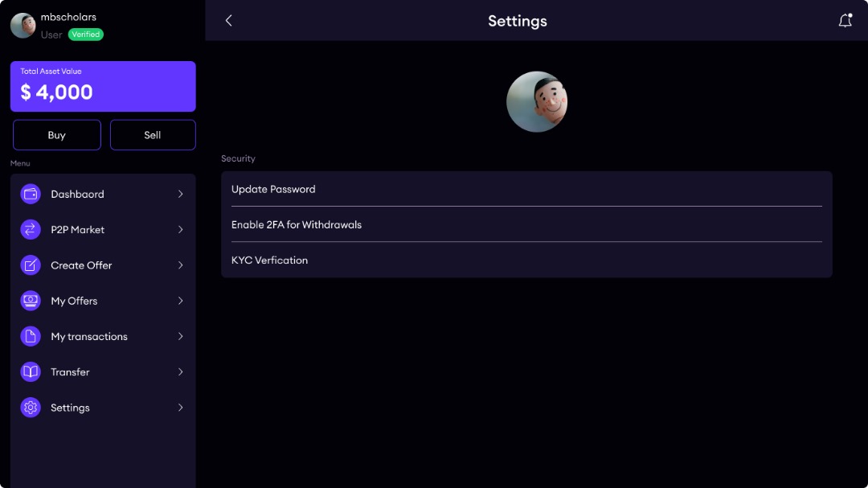Click the P2P Market swap arrows icon

[x=31, y=230]
